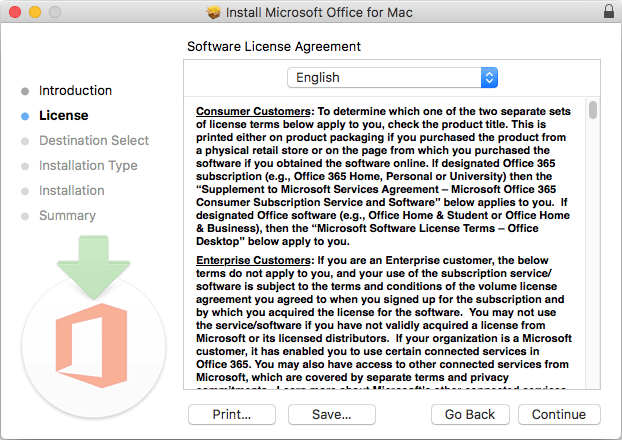The width and height of the screenshot is (622, 440).
Task: Click the package icon beside the window title
Action: 213,13
